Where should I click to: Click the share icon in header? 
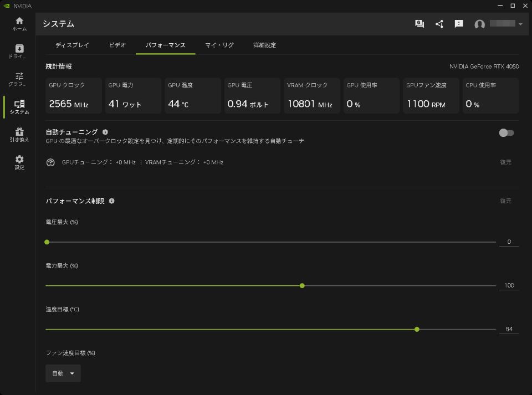[439, 24]
